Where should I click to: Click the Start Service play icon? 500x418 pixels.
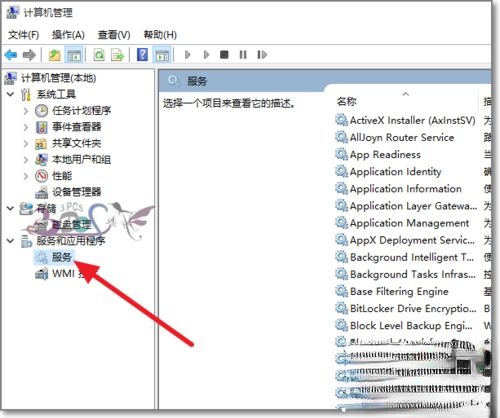coord(187,54)
